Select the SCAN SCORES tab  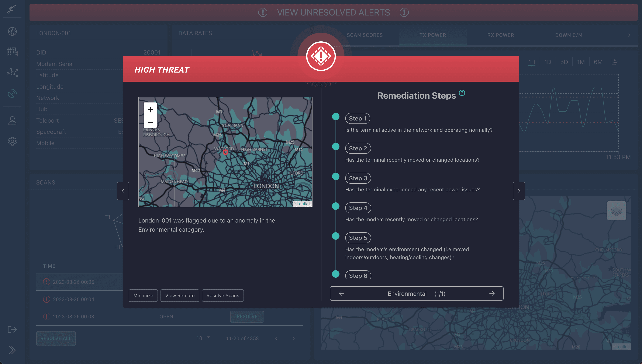click(365, 35)
